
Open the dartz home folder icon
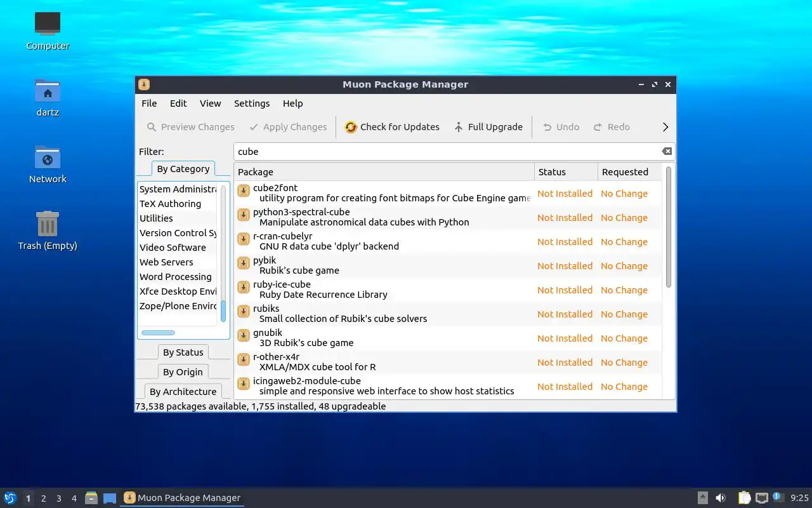pos(48,91)
